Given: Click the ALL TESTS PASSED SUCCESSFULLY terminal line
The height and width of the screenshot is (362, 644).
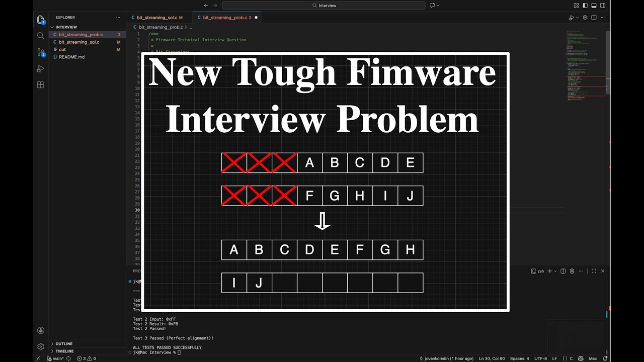Looking at the screenshot, I should click(167, 347).
